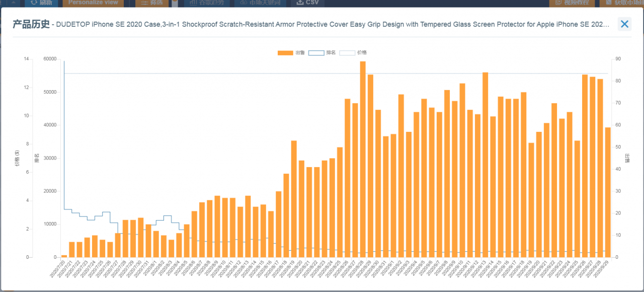
Task: Click the 产品历史 dialog title
Action: pos(31,24)
